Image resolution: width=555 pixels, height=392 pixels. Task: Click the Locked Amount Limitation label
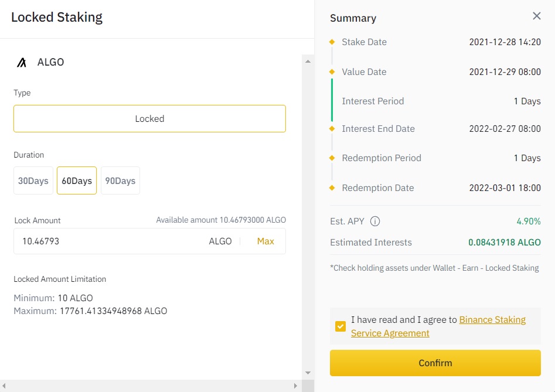60,279
